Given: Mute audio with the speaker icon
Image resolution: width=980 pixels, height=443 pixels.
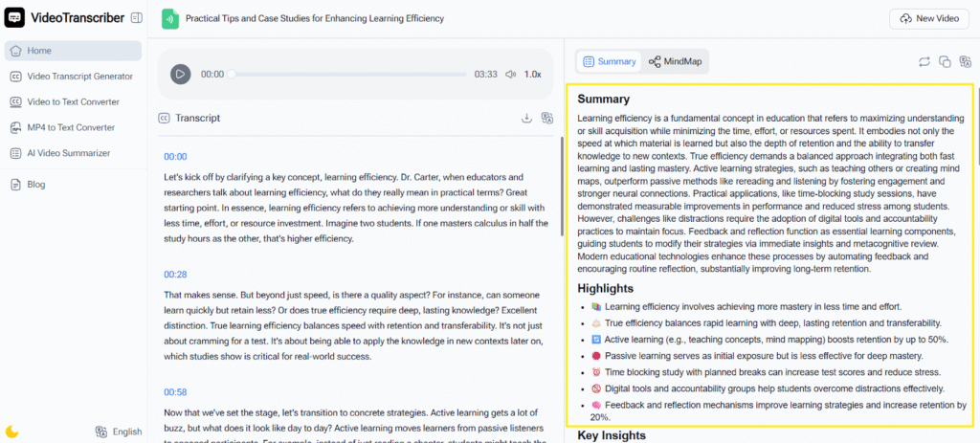Looking at the screenshot, I should 511,74.
